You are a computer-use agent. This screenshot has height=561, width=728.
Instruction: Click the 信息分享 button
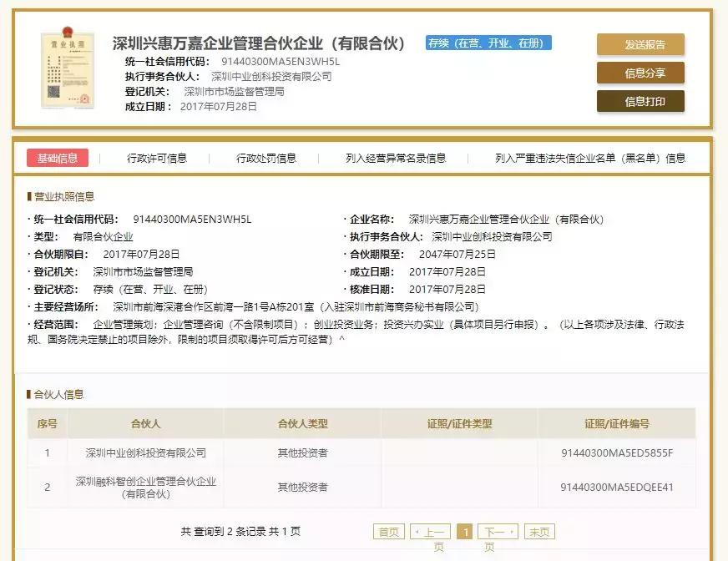(640, 74)
